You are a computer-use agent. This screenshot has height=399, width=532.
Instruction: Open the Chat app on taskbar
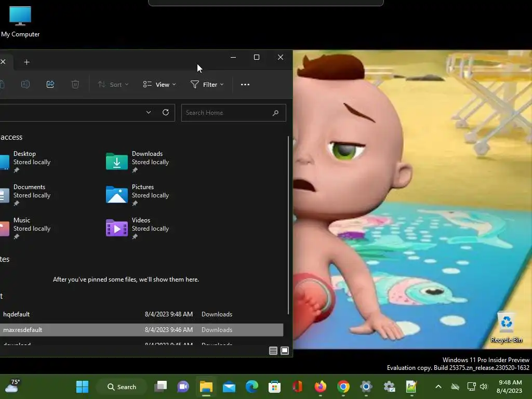tap(183, 387)
